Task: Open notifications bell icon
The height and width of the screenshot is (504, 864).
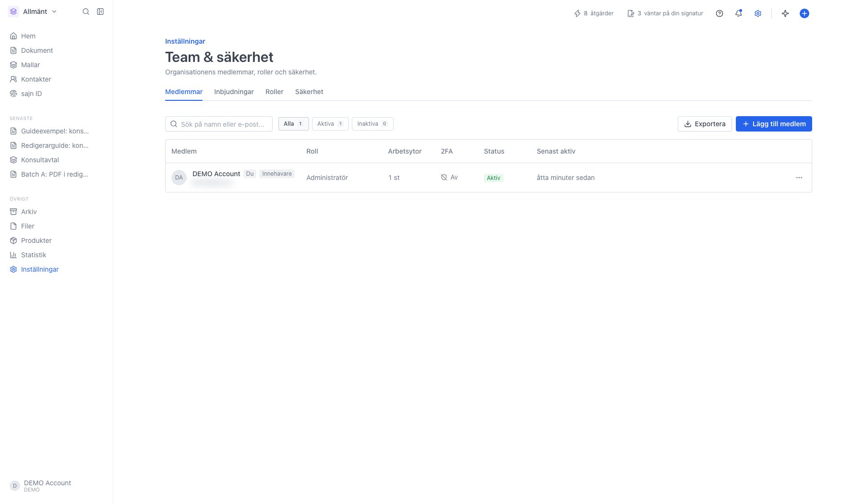Action: (x=739, y=13)
